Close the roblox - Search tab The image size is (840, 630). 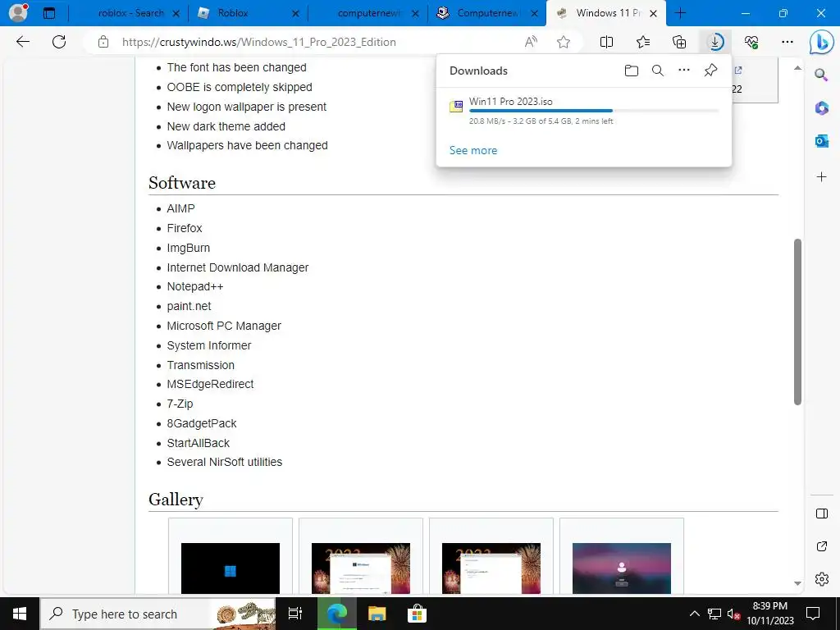pyautogui.click(x=176, y=13)
